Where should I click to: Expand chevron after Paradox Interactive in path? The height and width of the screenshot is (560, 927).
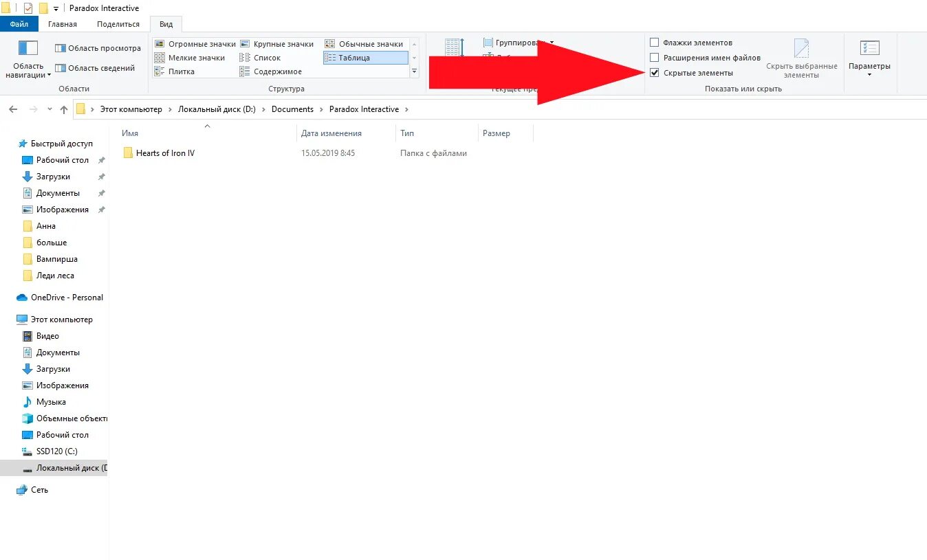[406, 109]
